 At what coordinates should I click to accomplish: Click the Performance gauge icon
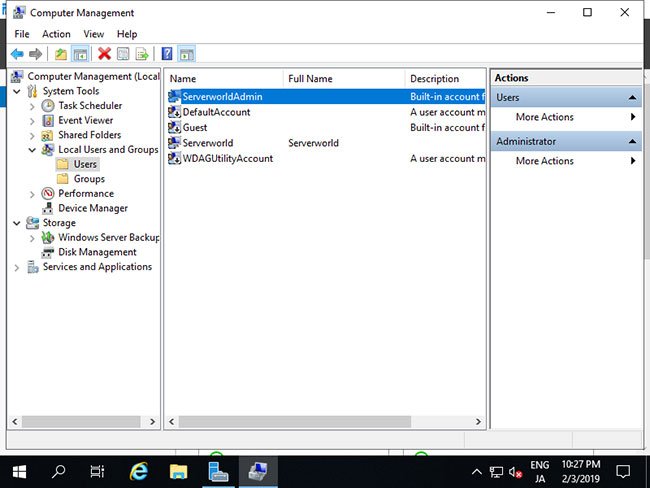[x=48, y=193]
